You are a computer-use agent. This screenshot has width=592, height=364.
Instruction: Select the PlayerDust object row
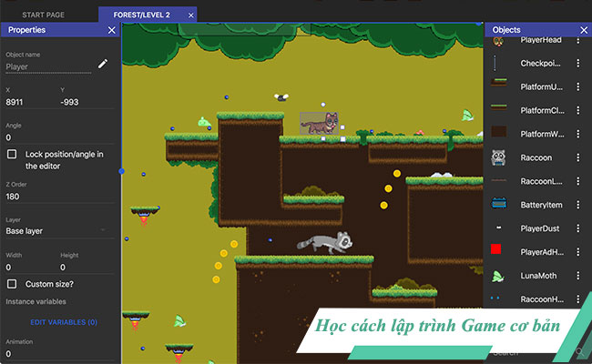pyautogui.click(x=538, y=228)
